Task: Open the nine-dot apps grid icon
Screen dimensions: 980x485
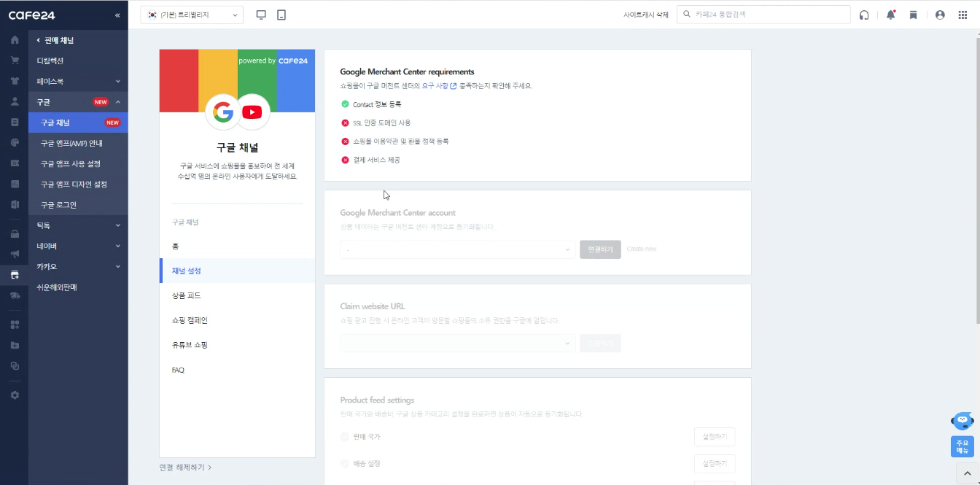Action: (x=962, y=15)
